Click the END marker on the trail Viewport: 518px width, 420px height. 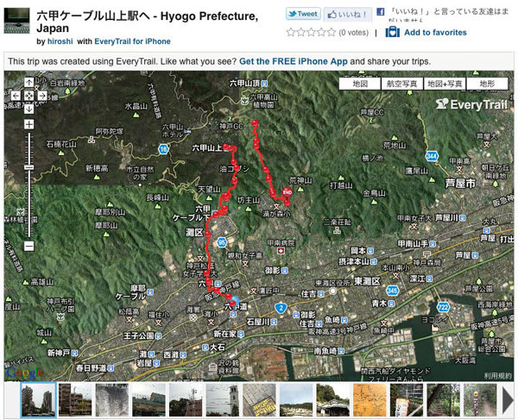pos(287,192)
